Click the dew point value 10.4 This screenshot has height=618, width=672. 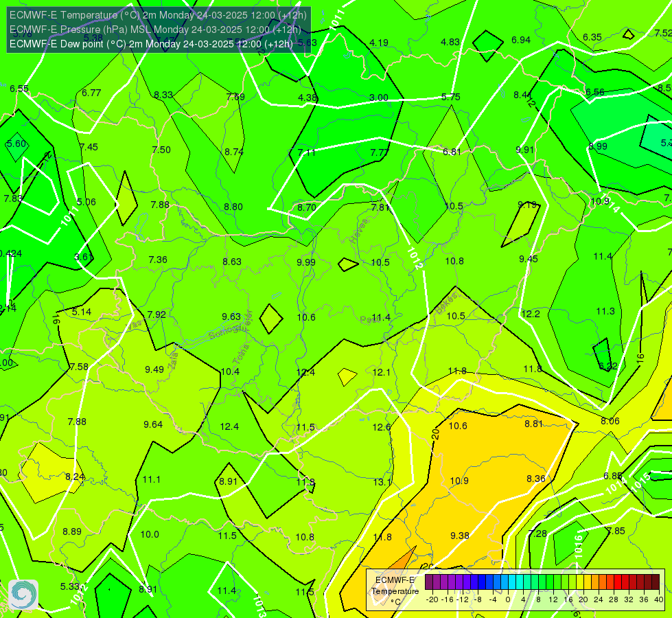click(230, 371)
